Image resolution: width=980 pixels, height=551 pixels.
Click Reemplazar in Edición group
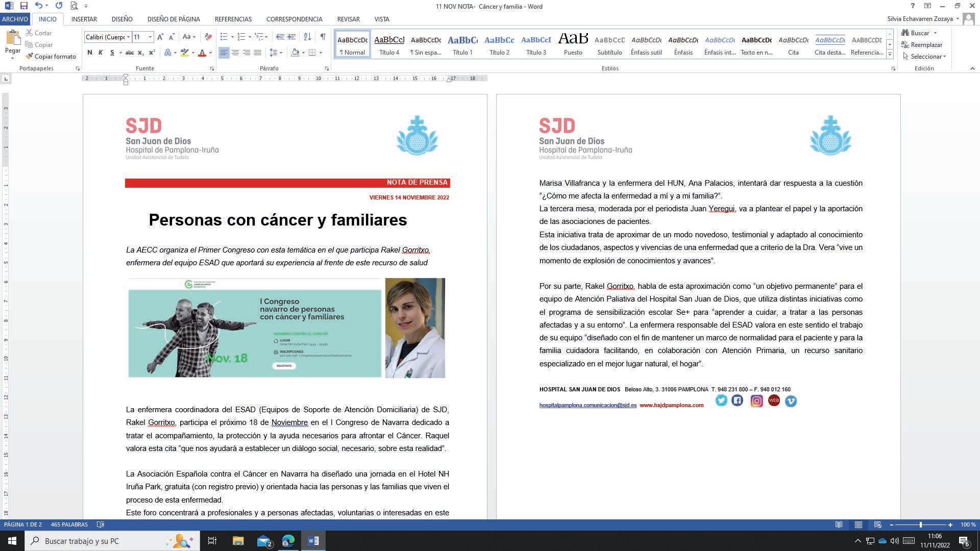click(922, 44)
